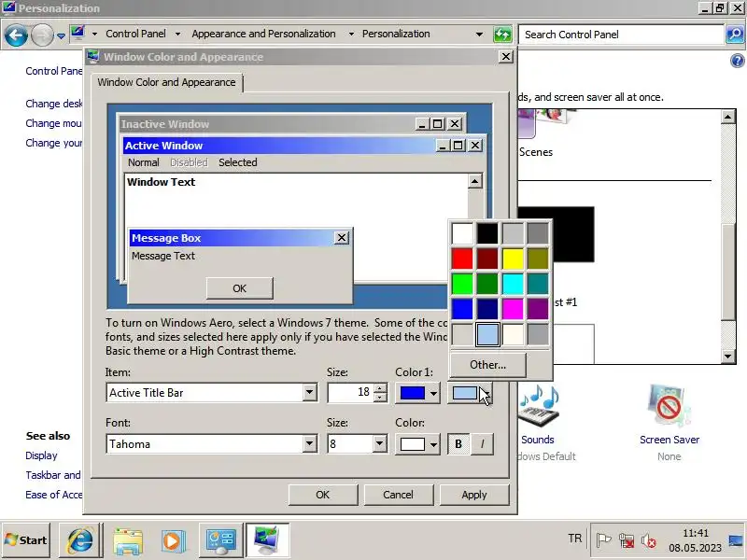Click the TR language indicator

point(574,539)
